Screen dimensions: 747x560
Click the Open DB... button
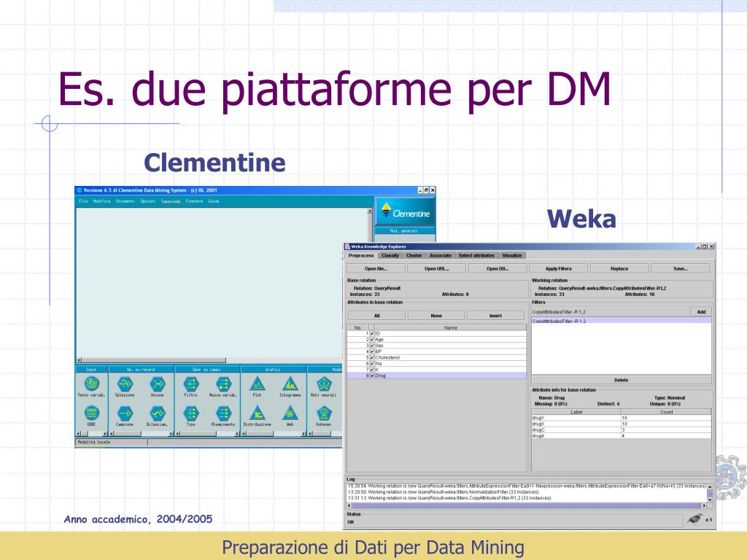498,268
